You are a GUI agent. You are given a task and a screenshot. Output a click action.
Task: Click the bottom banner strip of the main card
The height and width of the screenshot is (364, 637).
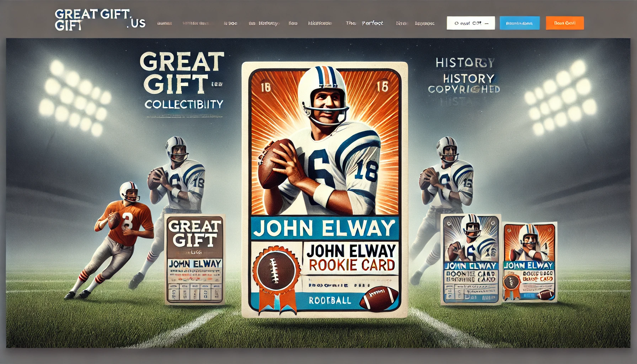pyautogui.click(x=325, y=301)
